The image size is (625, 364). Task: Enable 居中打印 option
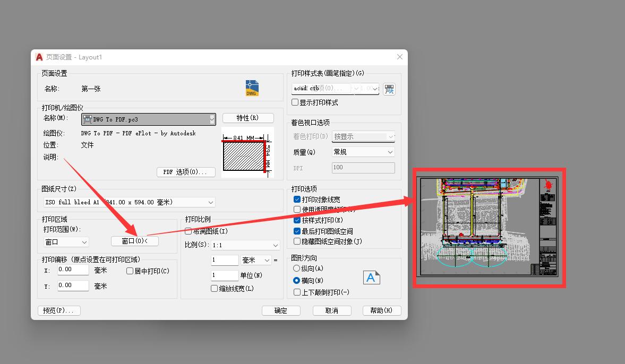pos(130,271)
